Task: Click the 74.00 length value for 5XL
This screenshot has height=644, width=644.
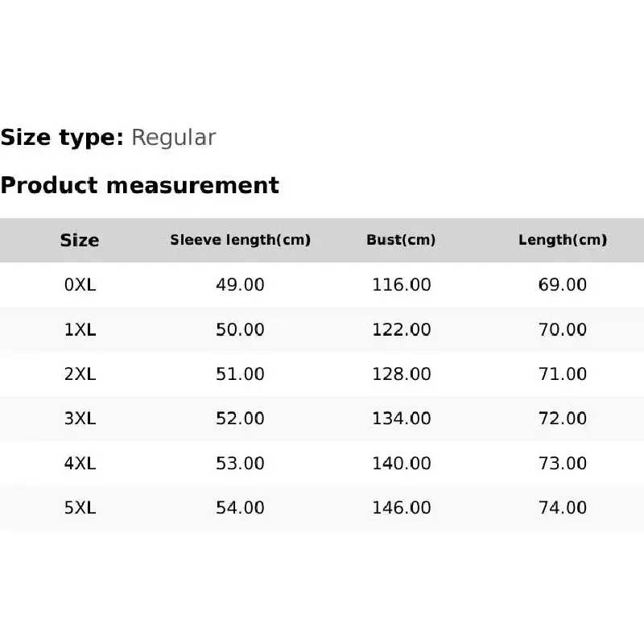Action: [562, 508]
